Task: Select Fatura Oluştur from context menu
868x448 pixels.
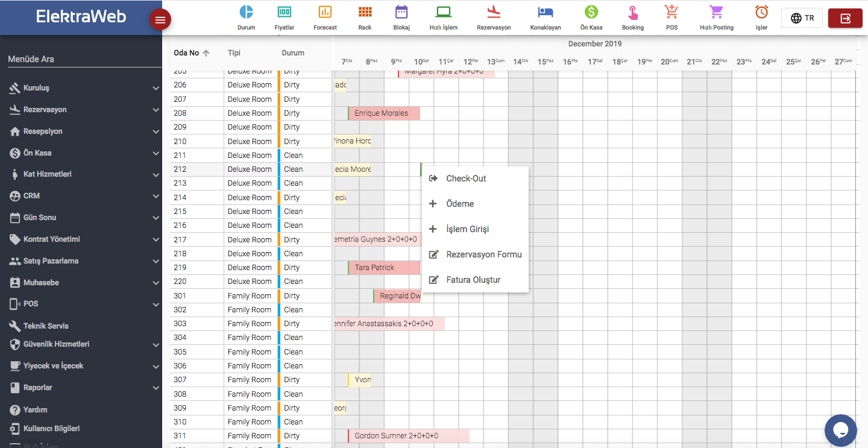Action: click(x=475, y=280)
